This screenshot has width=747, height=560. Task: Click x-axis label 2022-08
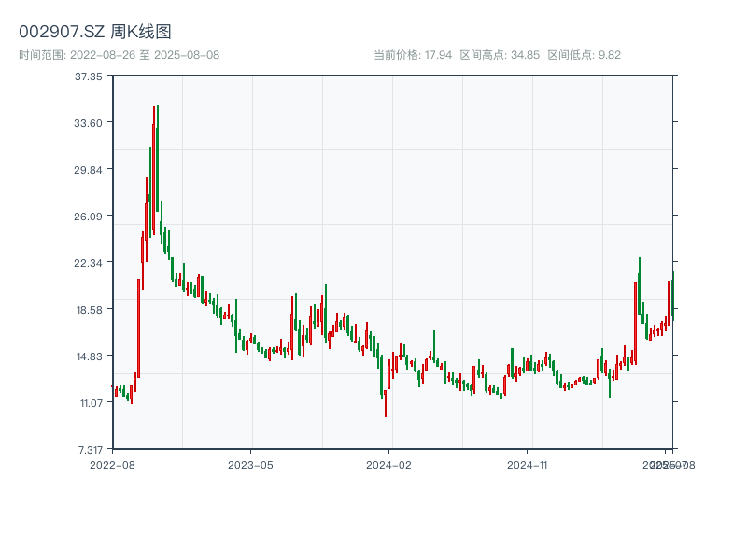pos(112,465)
